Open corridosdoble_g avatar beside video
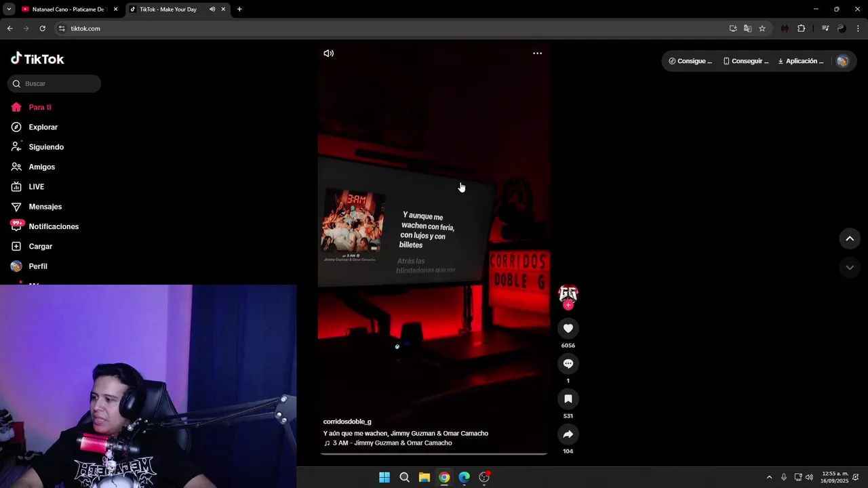The image size is (868, 488). pyautogui.click(x=568, y=293)
